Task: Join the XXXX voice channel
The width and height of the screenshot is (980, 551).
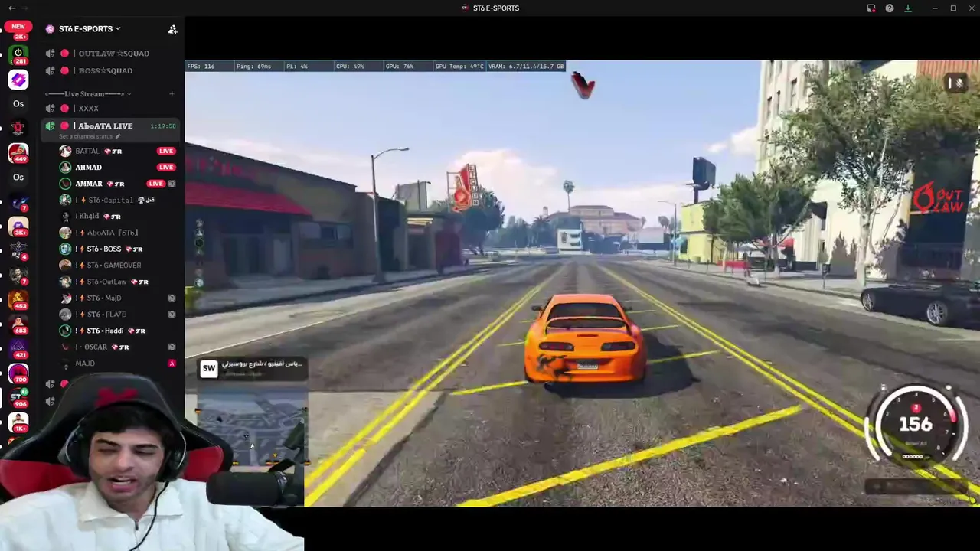Action: click(111, 109)
